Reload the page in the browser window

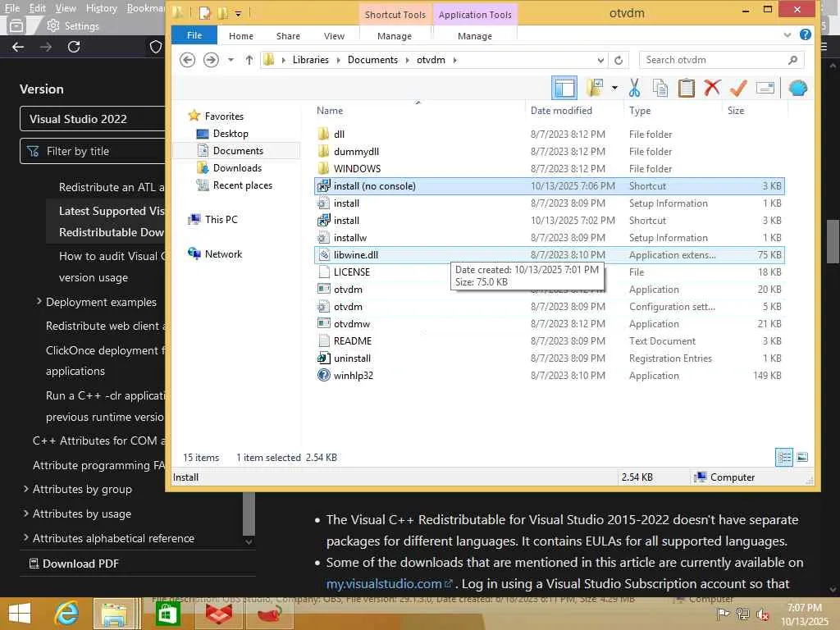click(x=74, y=47)
